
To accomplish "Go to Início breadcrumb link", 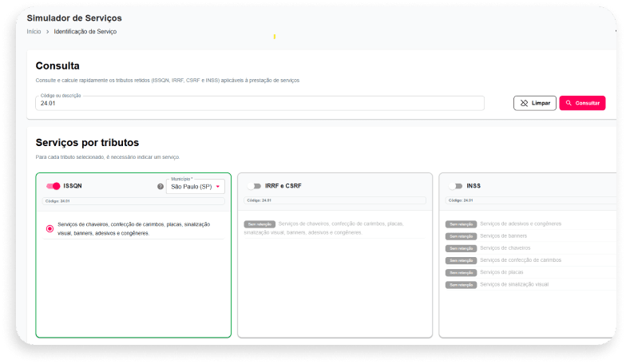I will tap(34, 32).
